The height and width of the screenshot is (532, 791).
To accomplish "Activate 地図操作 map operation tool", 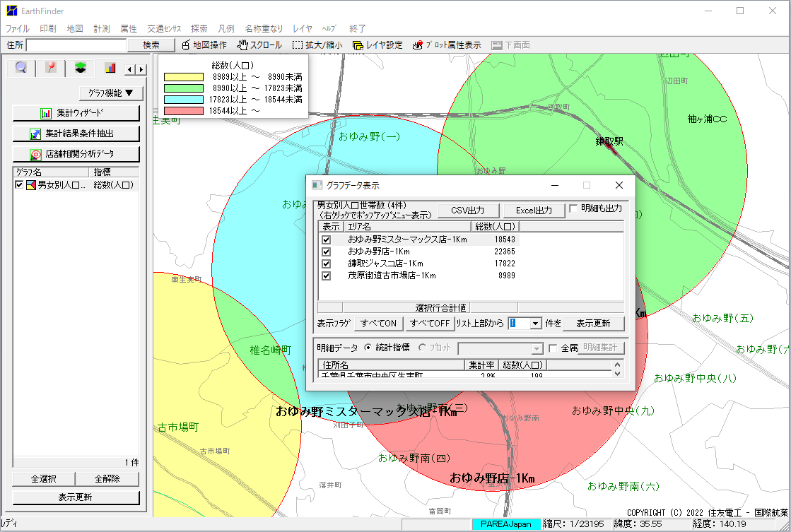I will (204, 45).
